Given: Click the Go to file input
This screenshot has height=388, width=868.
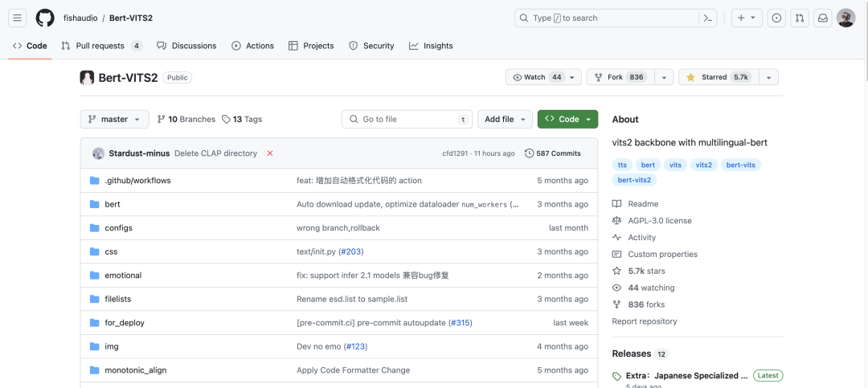Looking at the screenshot, I should point(407,119).
